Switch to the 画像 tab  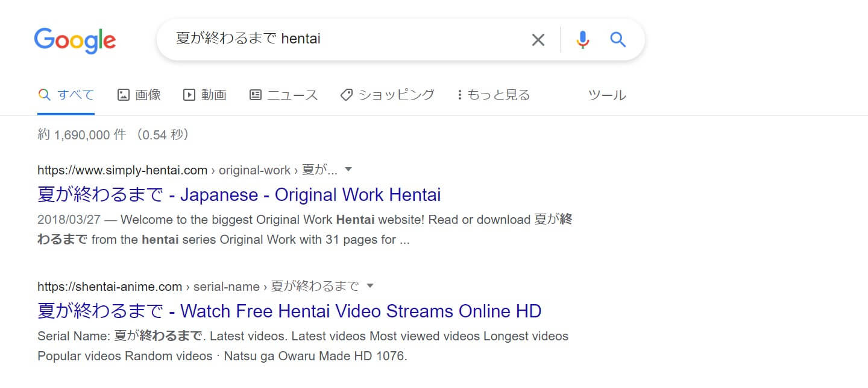click(139, 95)
